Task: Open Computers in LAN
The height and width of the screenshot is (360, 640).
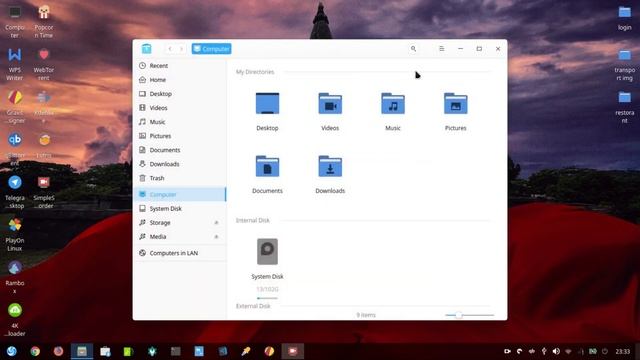Action: [180, 253]
